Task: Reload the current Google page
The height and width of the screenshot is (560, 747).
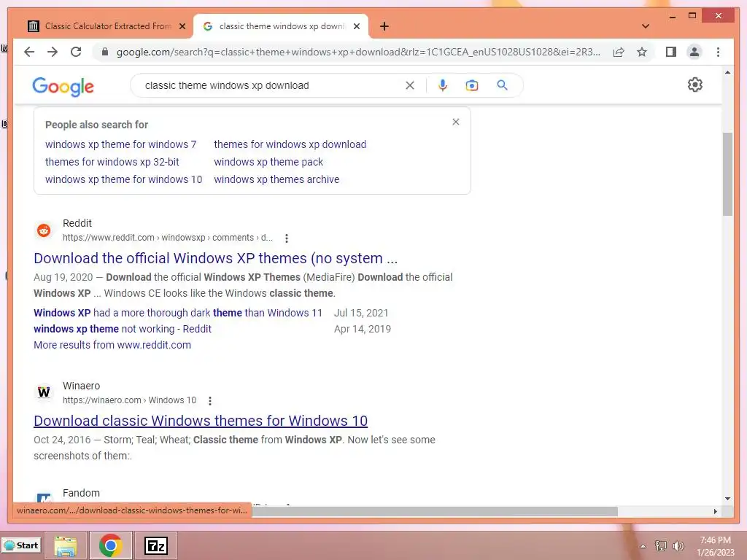Action: 76,52
